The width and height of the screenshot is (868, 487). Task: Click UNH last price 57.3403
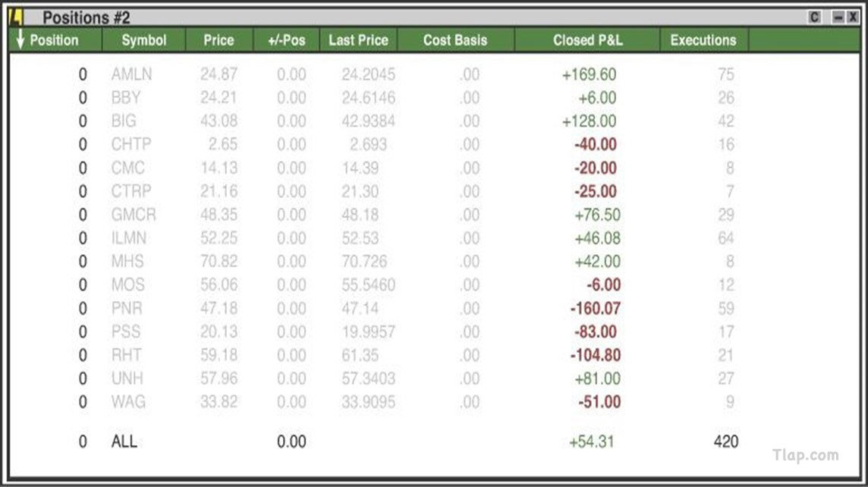pos(368,378)
